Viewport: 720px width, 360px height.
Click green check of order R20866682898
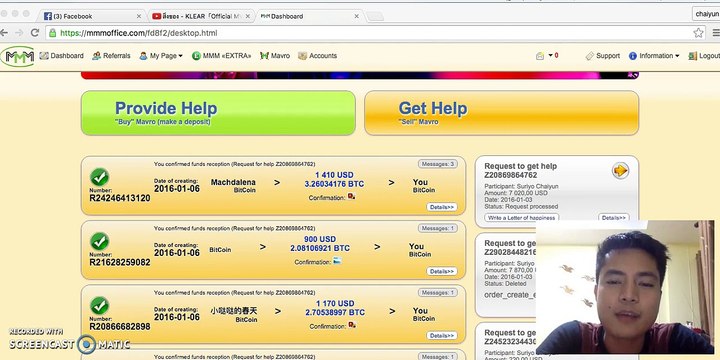pos(99,305)
